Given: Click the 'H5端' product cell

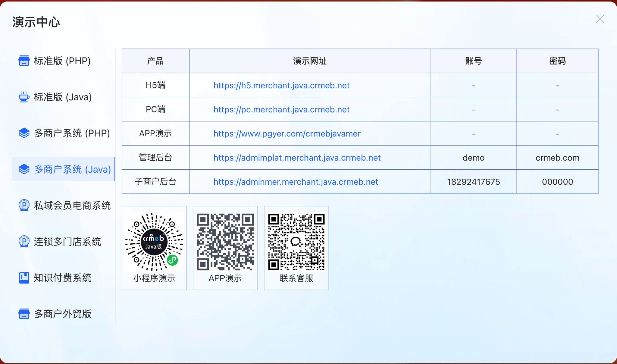Looking at the screenshot, I should 155,85.
